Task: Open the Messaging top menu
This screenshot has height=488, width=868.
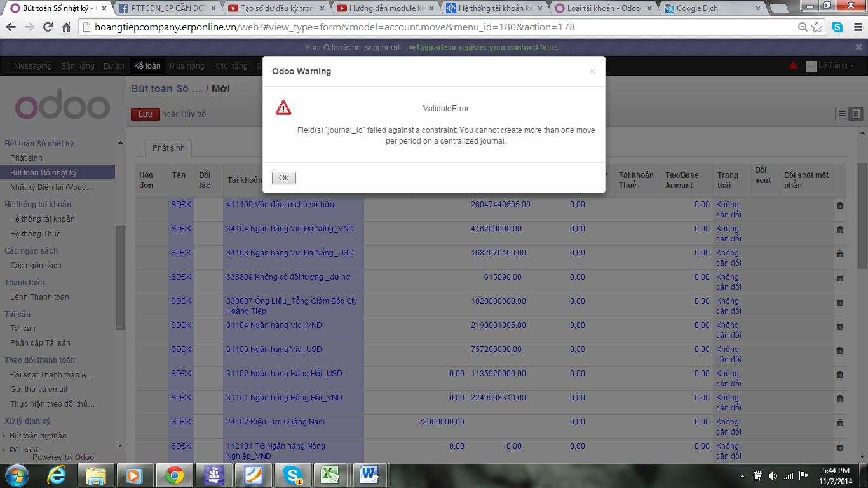Action: point(33,66)
